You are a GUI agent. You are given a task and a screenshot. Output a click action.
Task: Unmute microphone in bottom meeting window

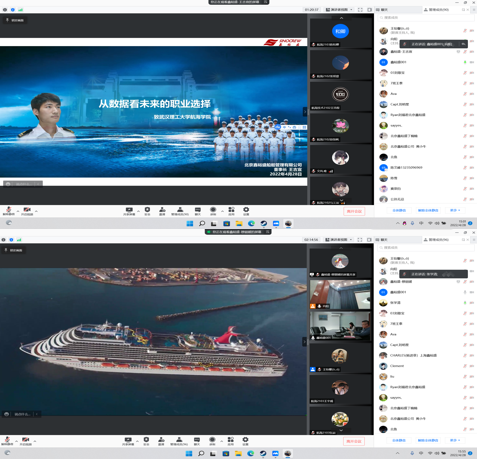click(x=8, y=441)
